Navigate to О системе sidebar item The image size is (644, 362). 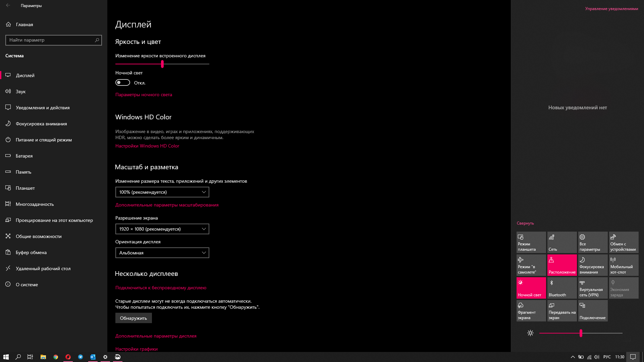[26, 285]
